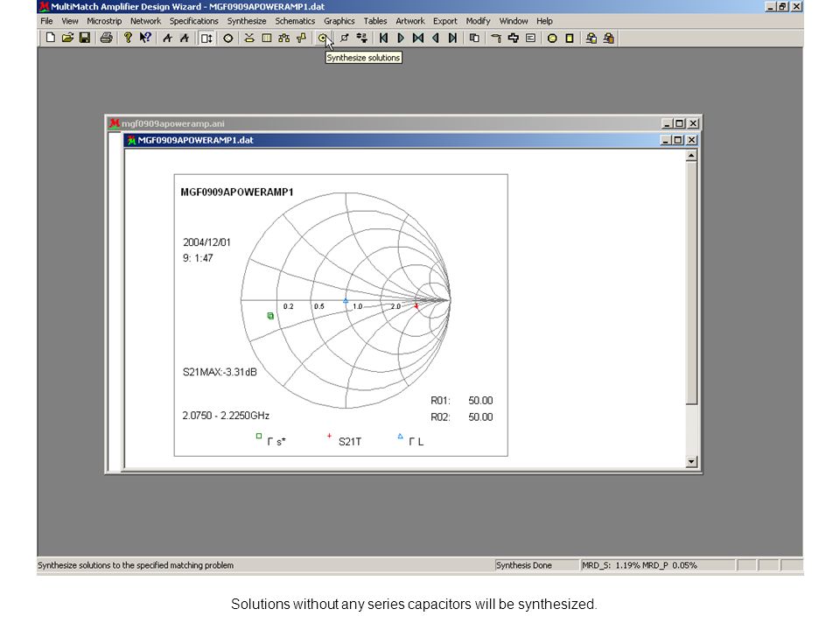
Task: Click the yellow table grid toolbar icon
Action: (x=266, y=38)
